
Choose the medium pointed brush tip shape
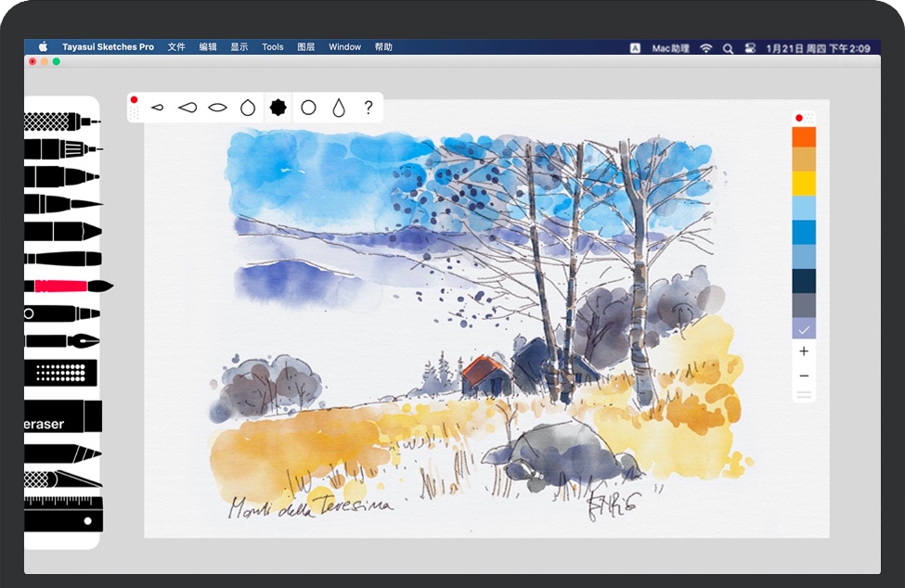[x=187, y=108]
